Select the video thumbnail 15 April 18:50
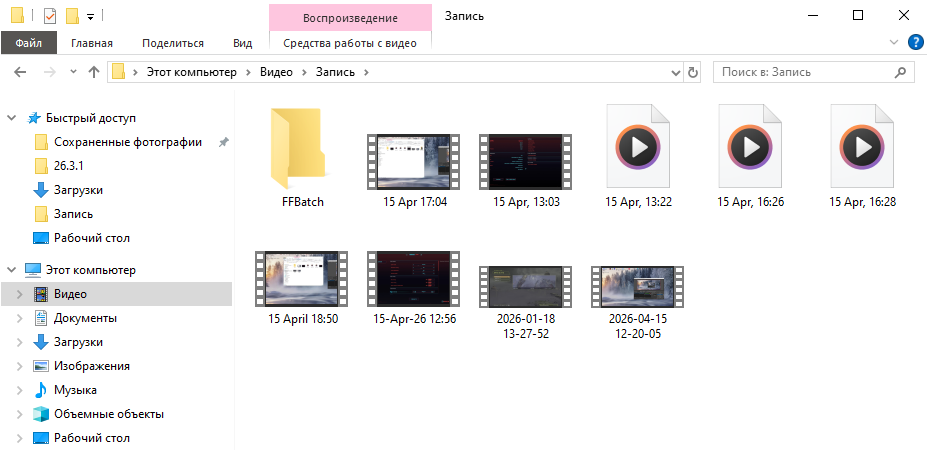The width and height of the screenshot is (928, 450). pos(302,278)
